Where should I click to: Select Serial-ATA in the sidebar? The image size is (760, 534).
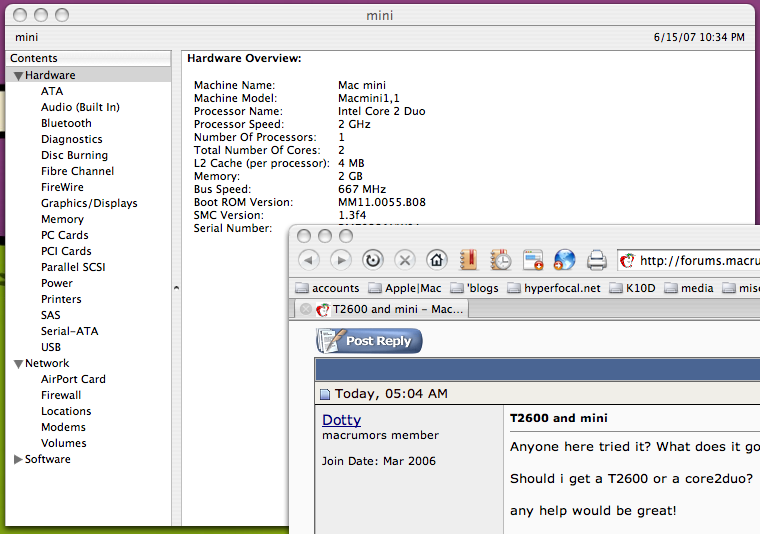(x=69, y=331)
